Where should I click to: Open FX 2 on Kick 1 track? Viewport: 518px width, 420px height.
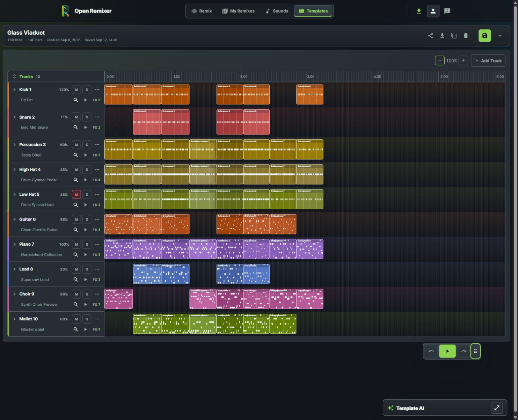pyautogui.click(x=96, y=100)
